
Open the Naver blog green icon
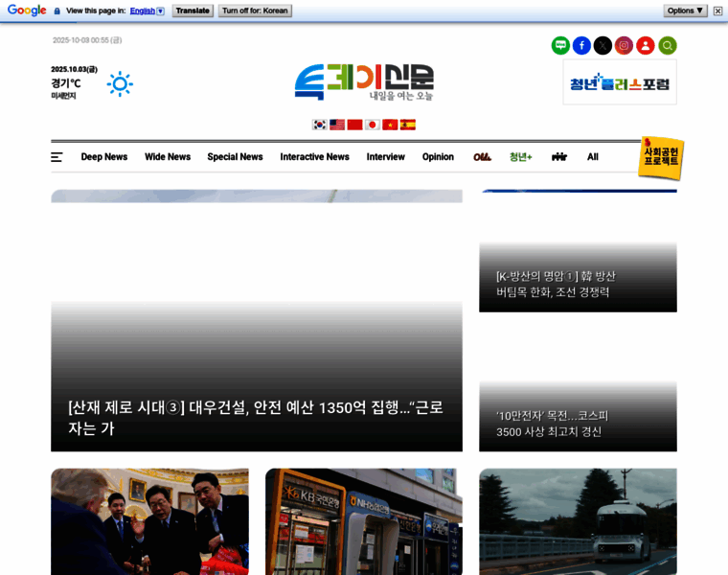(560, 45)
